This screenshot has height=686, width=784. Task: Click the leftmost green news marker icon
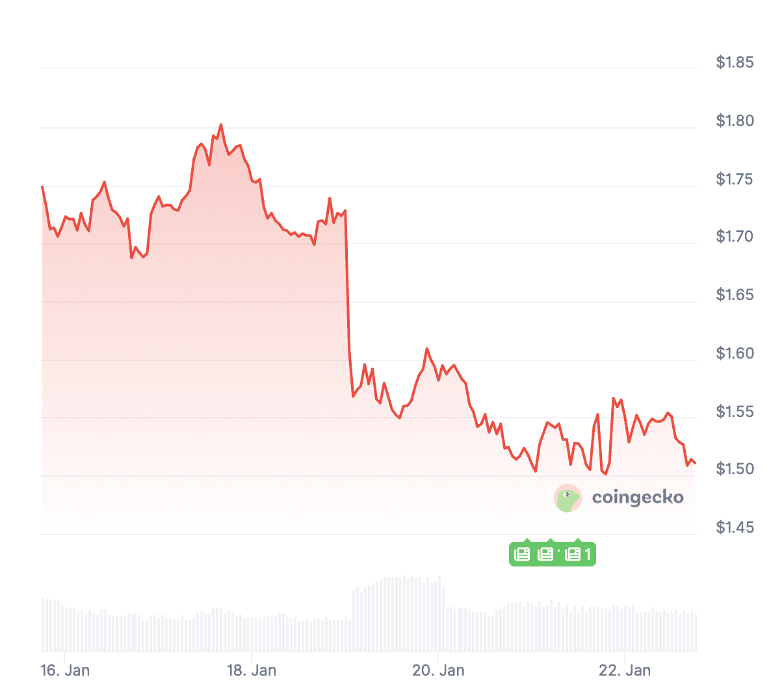[523, 554]
